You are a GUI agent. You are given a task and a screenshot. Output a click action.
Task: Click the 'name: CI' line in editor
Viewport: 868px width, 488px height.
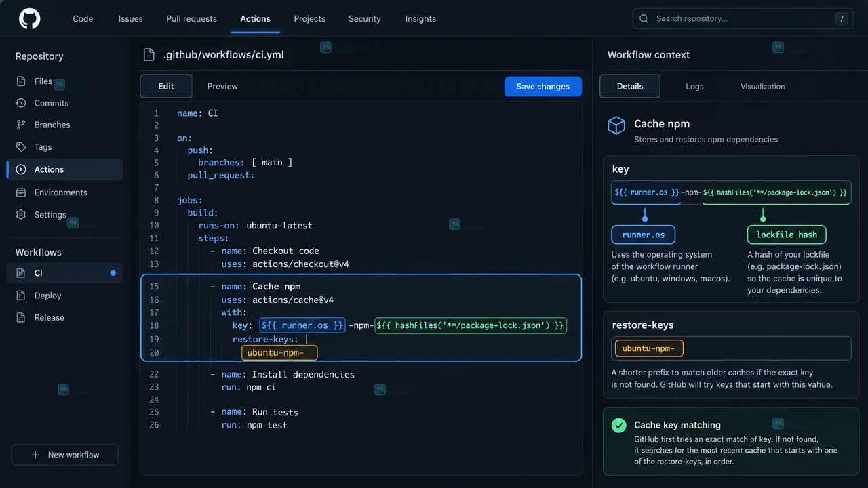(x=197, y=113)
